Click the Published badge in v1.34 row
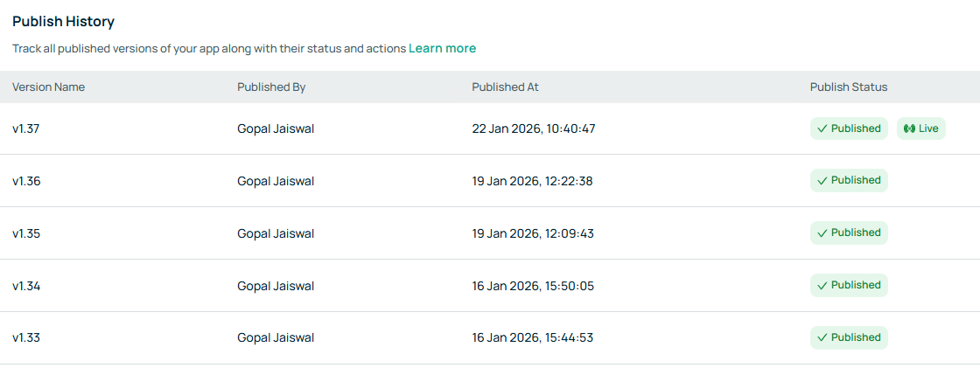 pyautogui.click(x=849, y=285)
